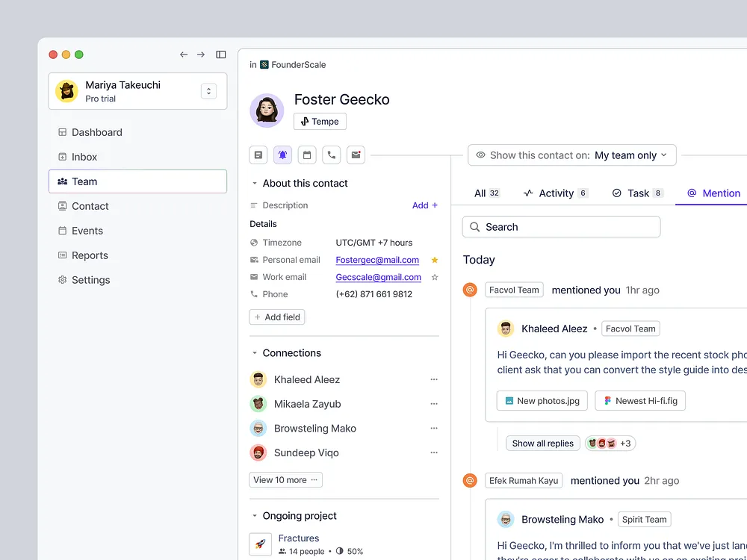Expand View 10 more connections
747x560 pixels.
tap(285, 480)
